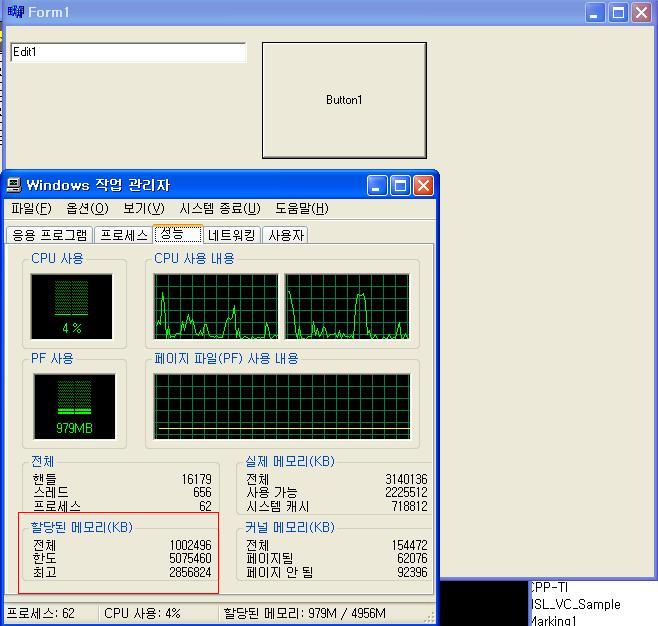
Task: Switch to the 사용자 tab
Action: coord(286,235)
